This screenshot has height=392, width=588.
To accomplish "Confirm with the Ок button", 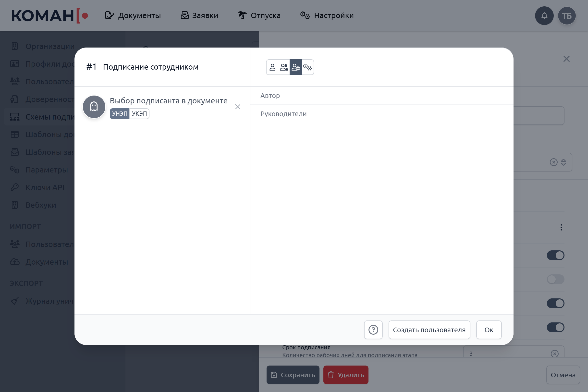I will (x=489, y=330).
